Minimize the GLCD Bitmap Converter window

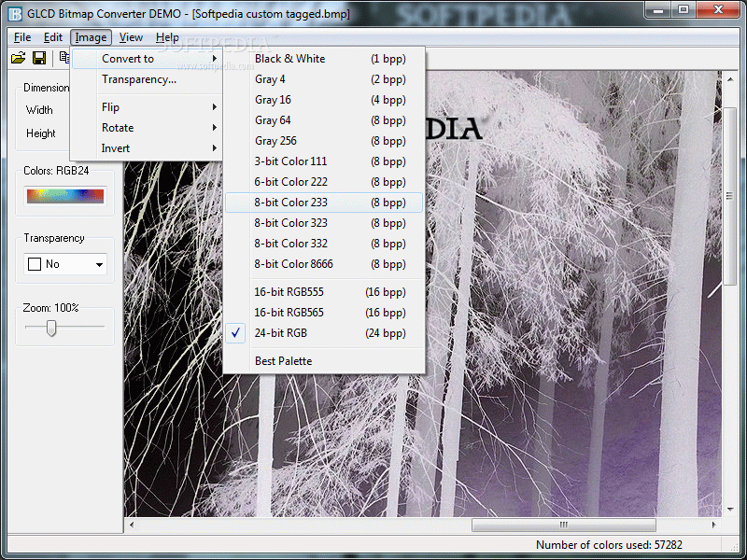658,10
